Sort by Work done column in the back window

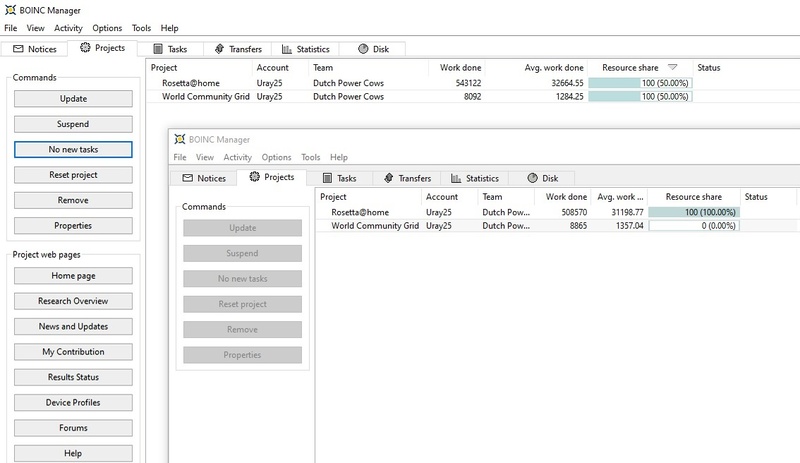[x=457, y=67]
